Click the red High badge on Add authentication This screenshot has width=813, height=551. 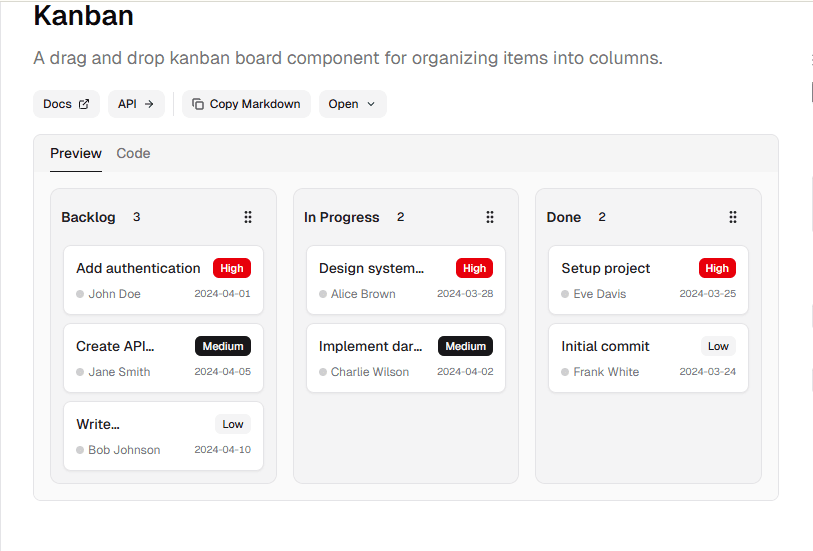tap(232, 268)
